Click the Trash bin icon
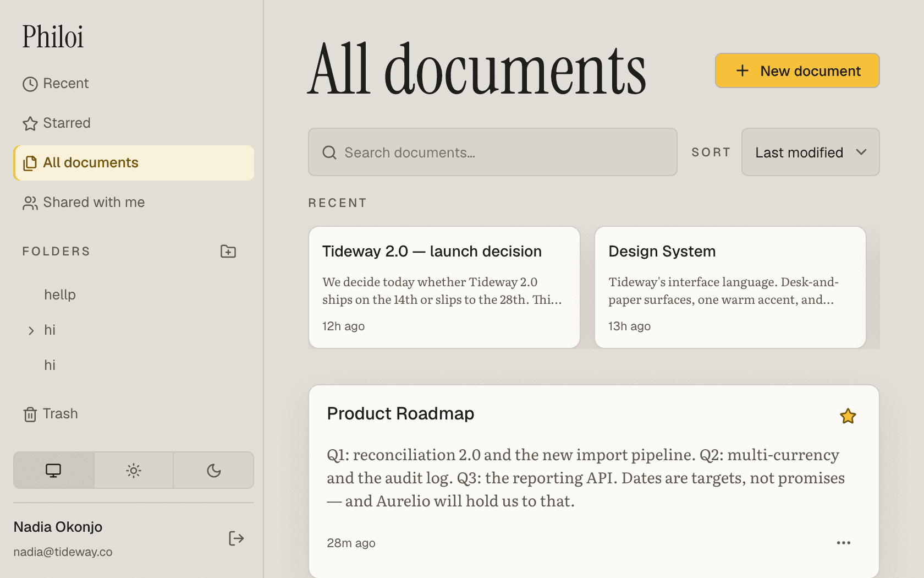Screen dimensions: 924x578 click(30, 414)
